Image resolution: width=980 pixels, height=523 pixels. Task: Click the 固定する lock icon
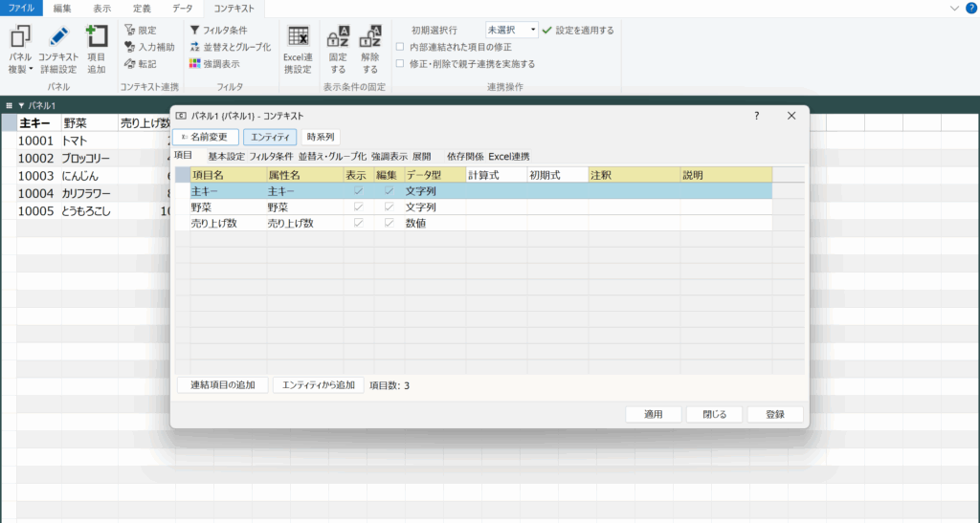(x=338, y=37)
